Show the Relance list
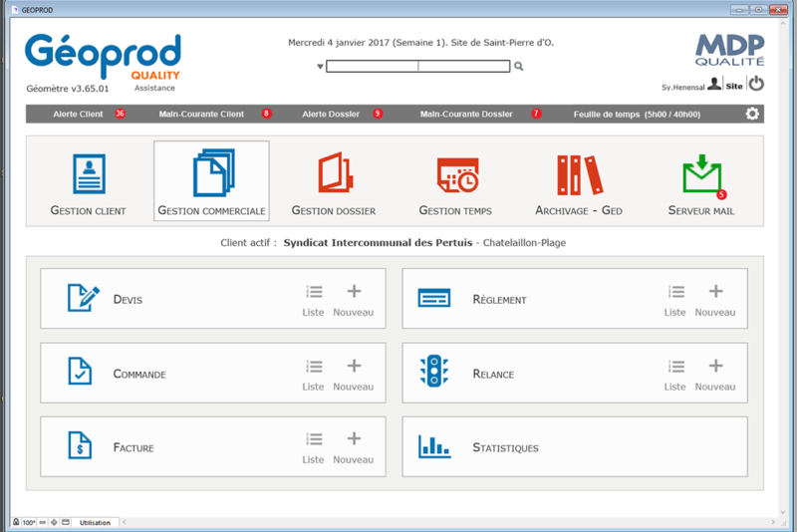 pyautogui.click(x=675, y=373)
